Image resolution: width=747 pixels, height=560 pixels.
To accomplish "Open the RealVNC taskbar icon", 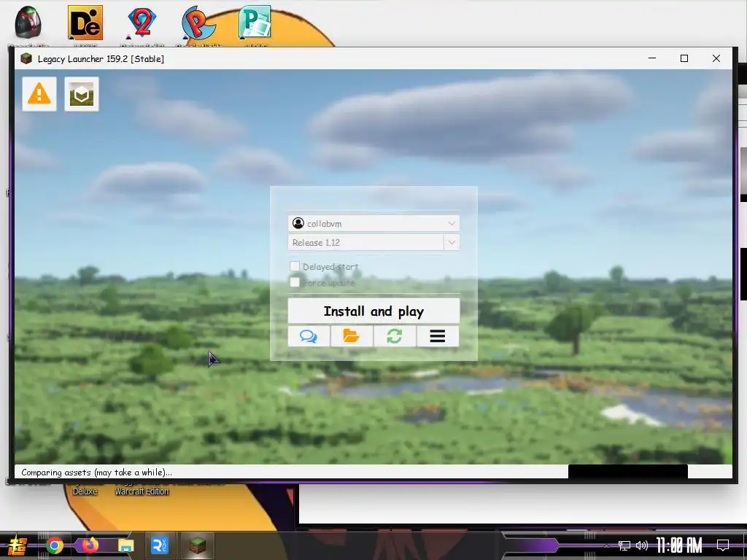I will 160,545.
